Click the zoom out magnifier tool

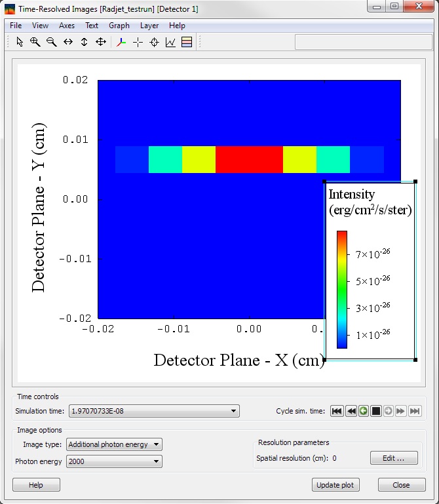click(51, 42)
